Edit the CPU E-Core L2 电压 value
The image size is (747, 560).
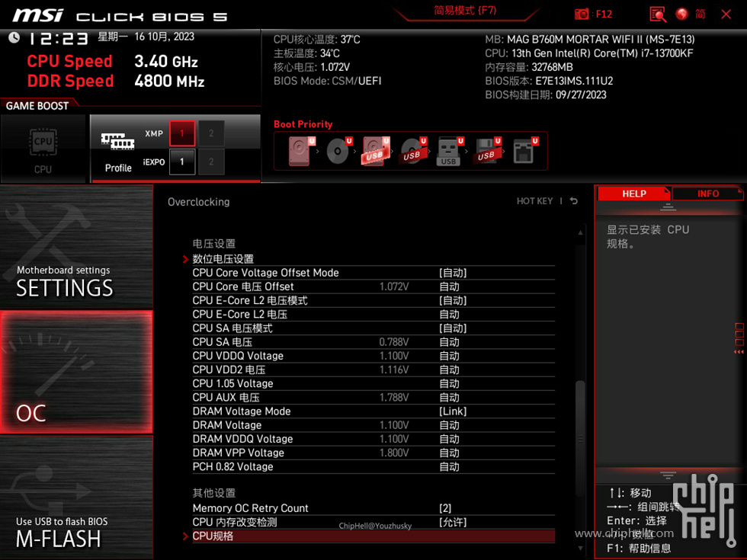point(449,314)
